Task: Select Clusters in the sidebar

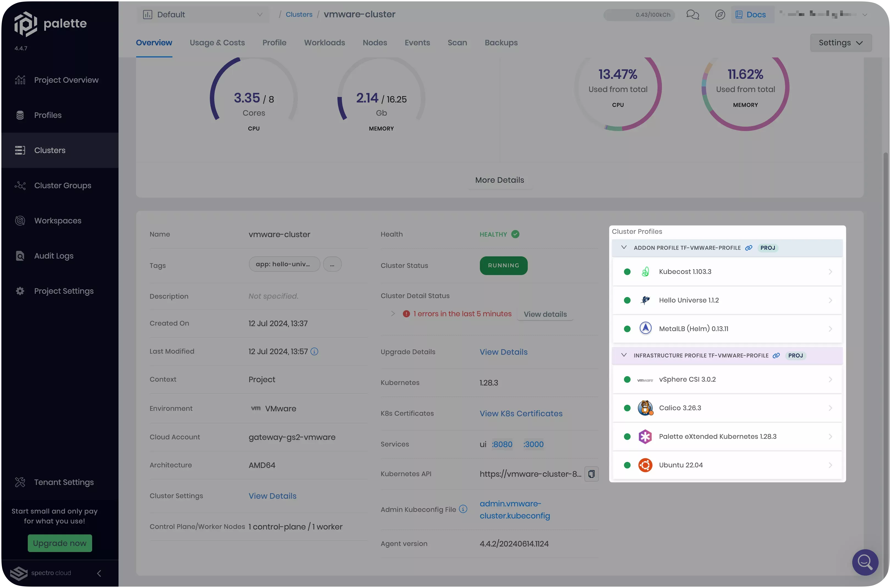Action: point(60,150)
